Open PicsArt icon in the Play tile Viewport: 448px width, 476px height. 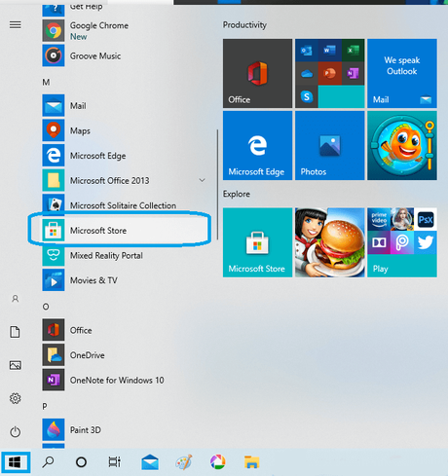[x=402, y=242]
